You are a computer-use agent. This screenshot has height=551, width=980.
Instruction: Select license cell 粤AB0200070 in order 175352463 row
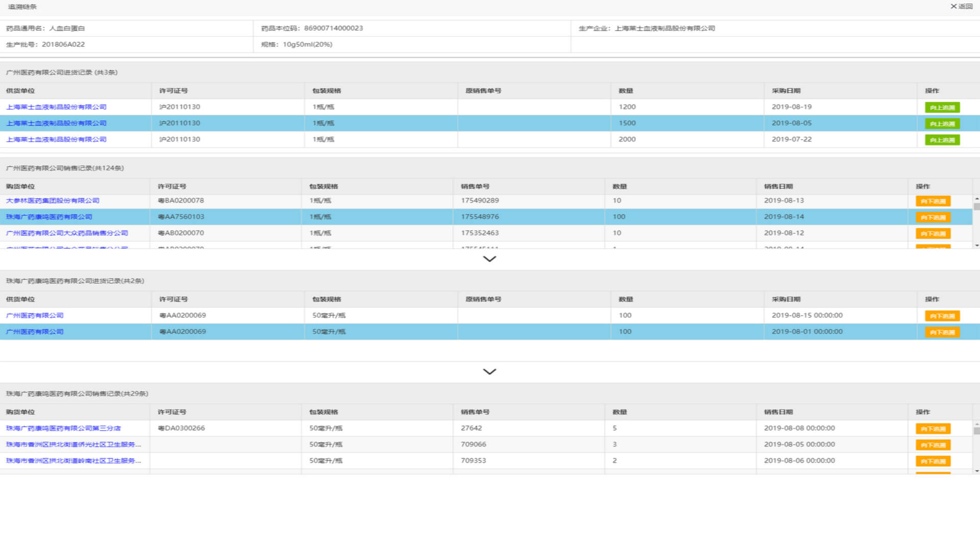pyautogui.click(x=225, y=233)
